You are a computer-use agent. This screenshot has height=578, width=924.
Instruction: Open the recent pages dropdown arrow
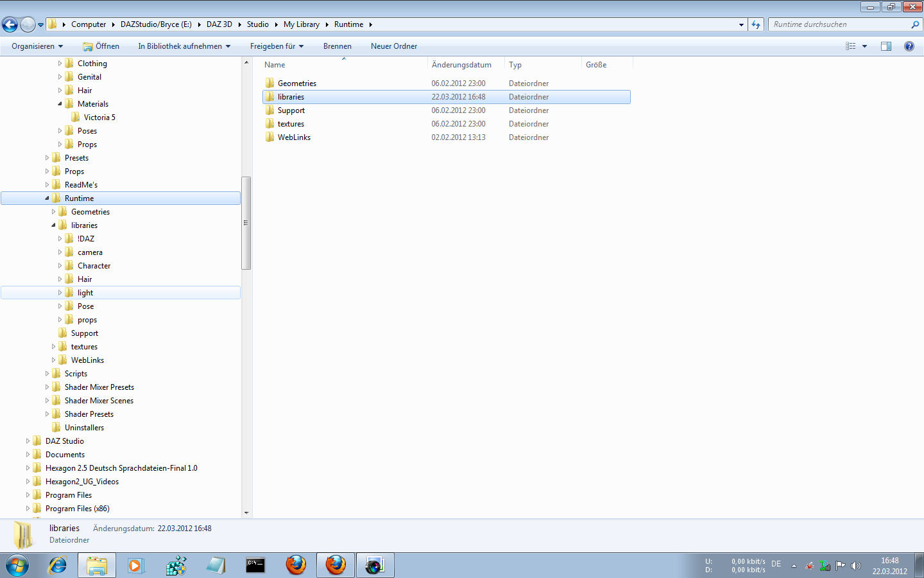pyautogui.click(x=40, y=25)
